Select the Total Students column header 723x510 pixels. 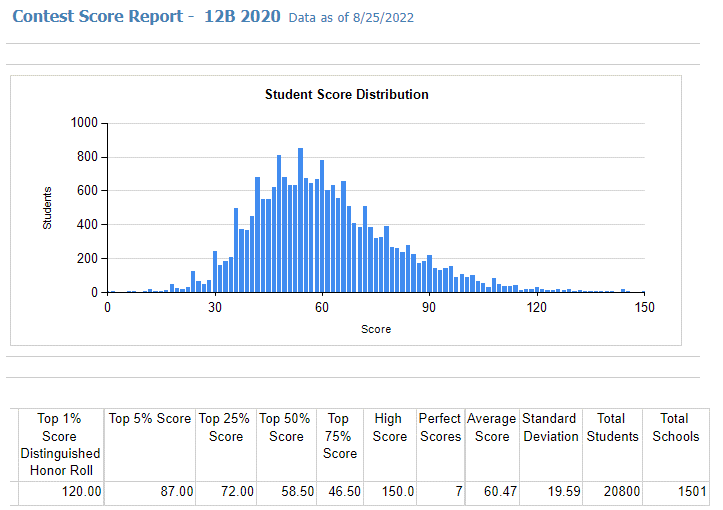(613, 427)
